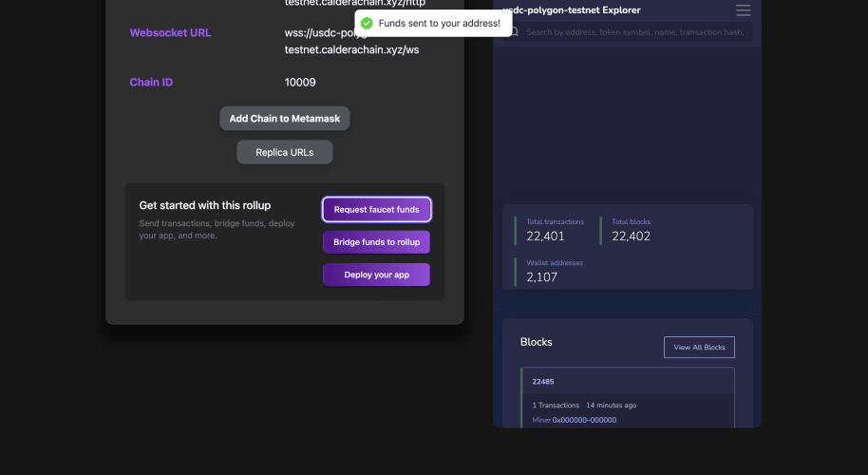Image resolution: width=868 pixels, height=475 pixels.
Task: Click '1 Transactions' text in block card
Action: tap(556, 406)
